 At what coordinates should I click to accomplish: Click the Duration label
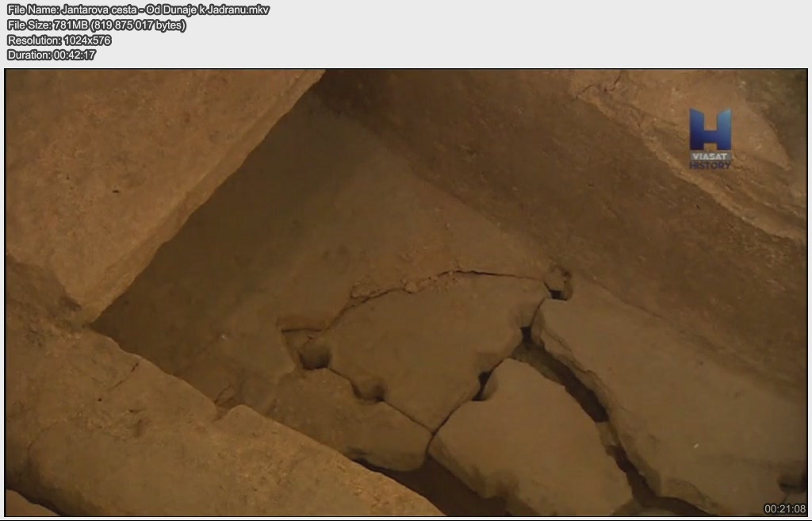(x=29, y=55)
